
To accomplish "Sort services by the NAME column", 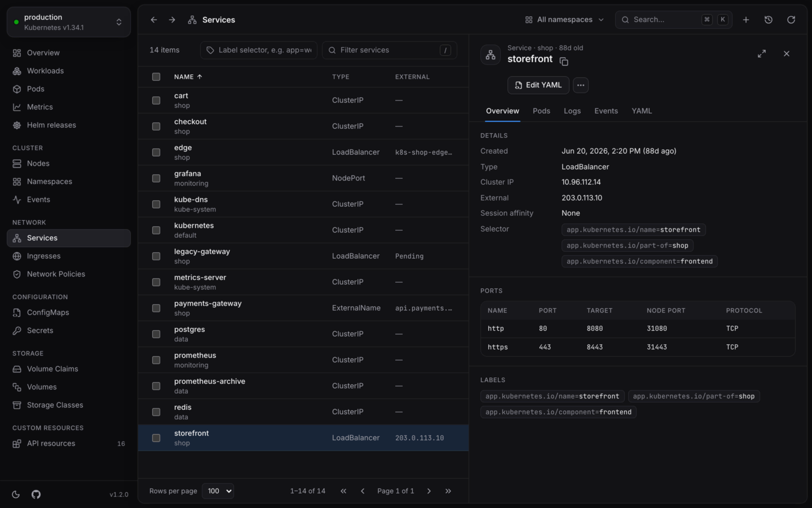I will pyautogui.click(x=188, y=77).
